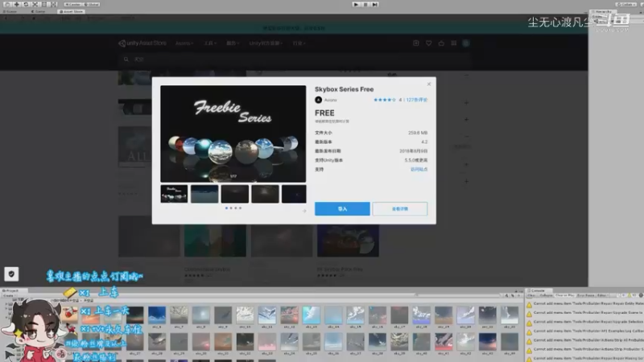The image size is (644, 362).
Task: Open the 服务 menu in store header
Action: (x=233, y=43)
